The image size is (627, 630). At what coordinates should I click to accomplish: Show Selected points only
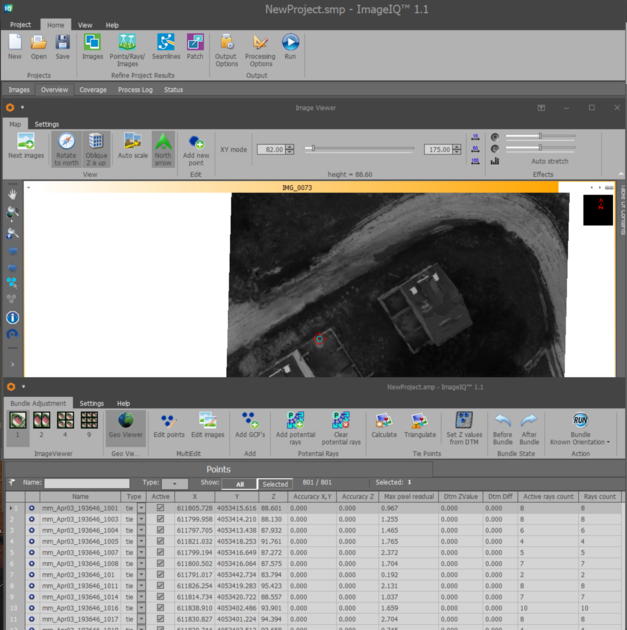tap(275, 484)
